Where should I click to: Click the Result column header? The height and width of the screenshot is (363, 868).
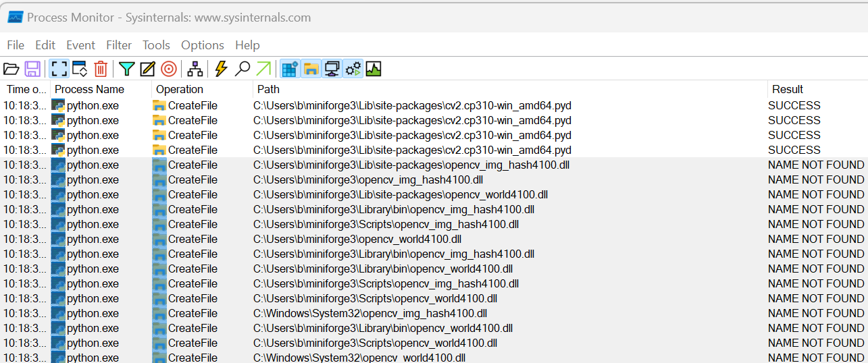(817, 89)
